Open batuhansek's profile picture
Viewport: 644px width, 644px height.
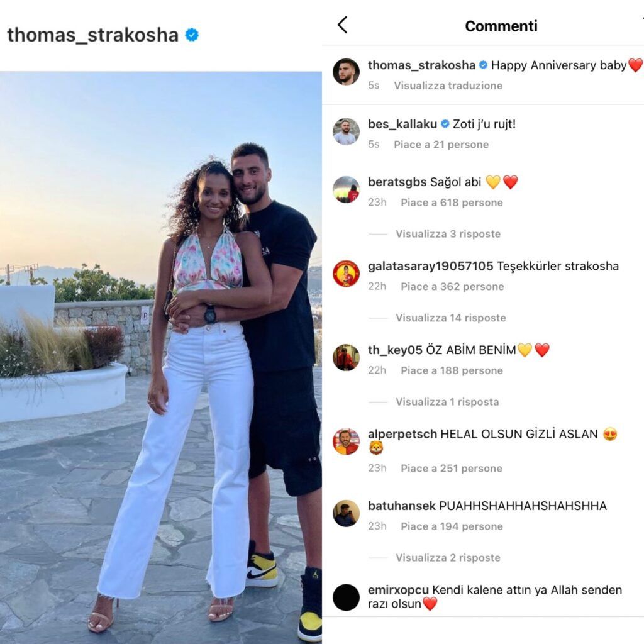[x=346, y=513]
